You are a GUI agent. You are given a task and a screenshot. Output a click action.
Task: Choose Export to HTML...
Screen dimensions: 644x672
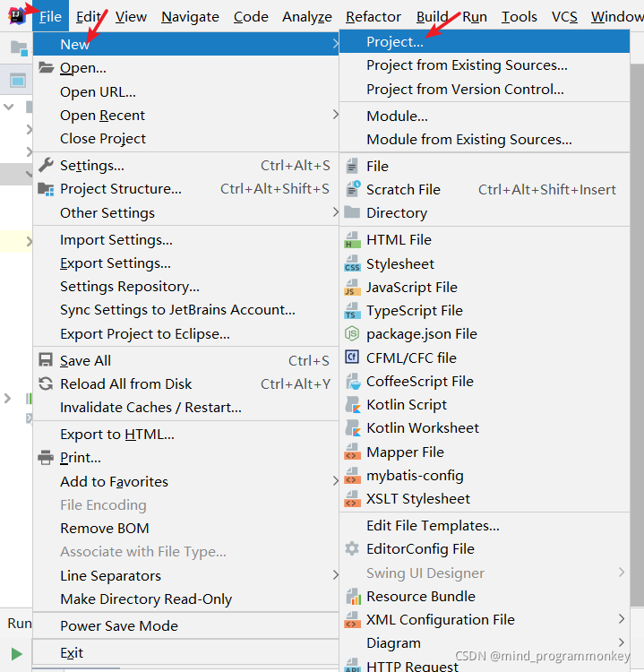(185, 435)
